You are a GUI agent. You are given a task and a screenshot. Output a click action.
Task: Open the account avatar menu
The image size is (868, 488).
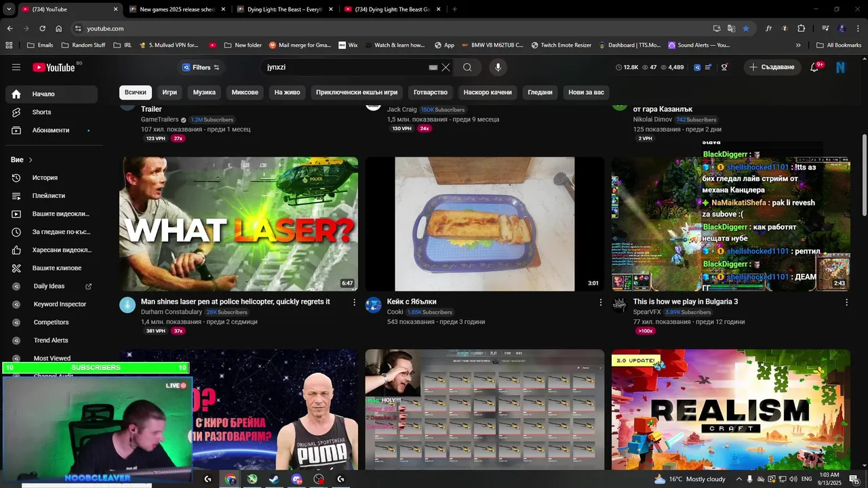tap(841, 67)
